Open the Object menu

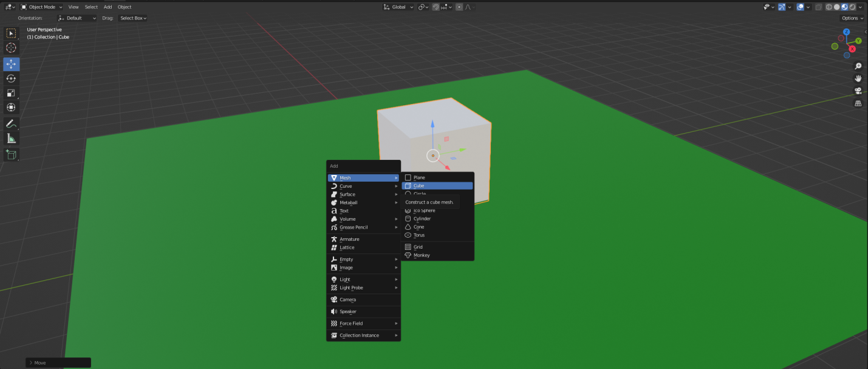[125, 7]
